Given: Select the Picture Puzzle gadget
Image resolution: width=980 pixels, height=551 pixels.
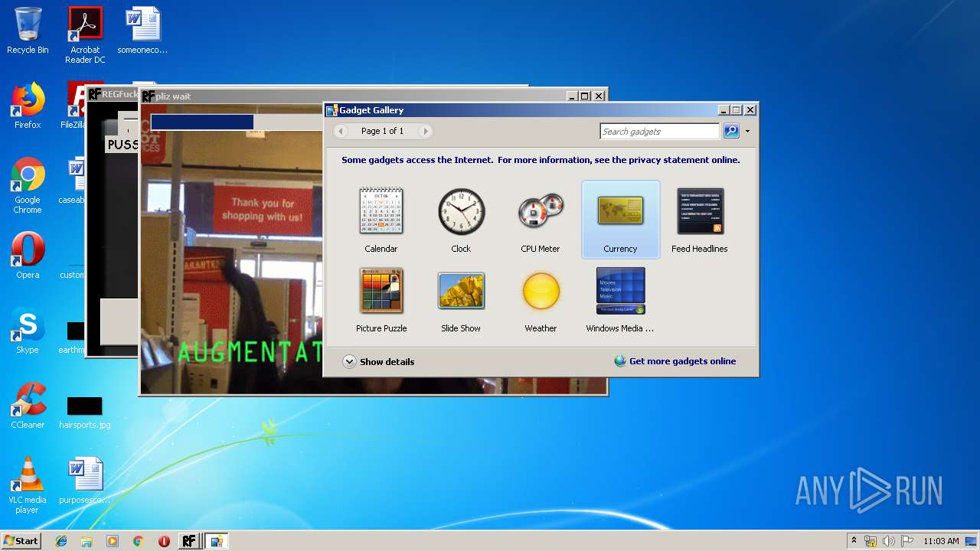Looking at the screenshot, I should 381,299.
